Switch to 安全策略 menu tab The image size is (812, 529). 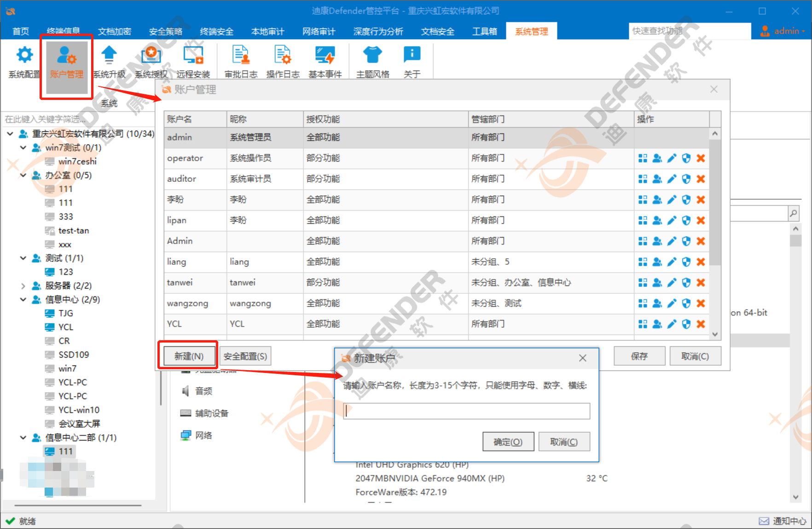[x=166, y=31]
